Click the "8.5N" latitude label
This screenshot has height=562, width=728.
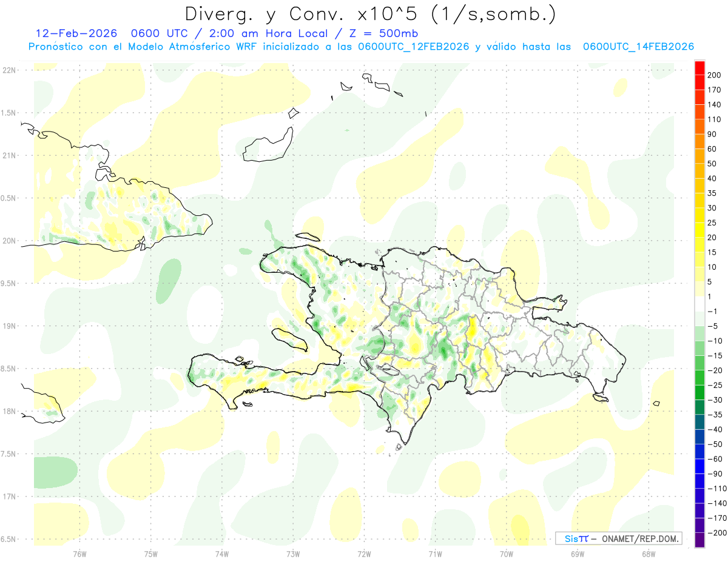pos(9,369)
